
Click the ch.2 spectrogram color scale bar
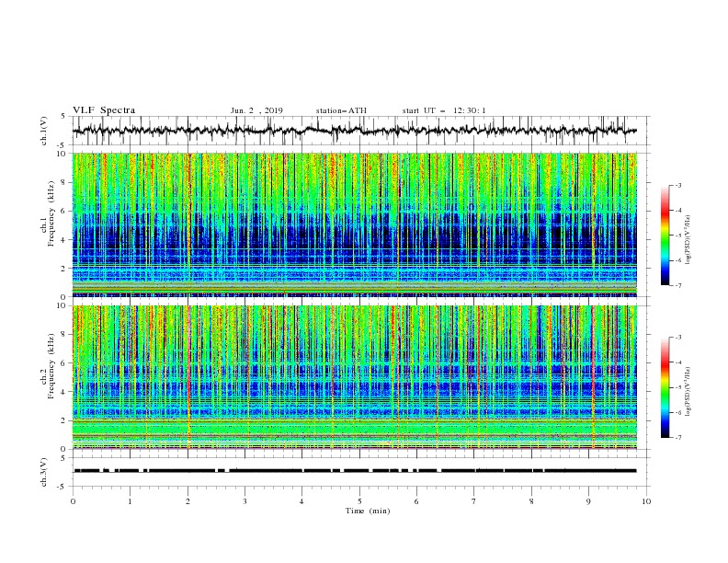click(665, 387)
